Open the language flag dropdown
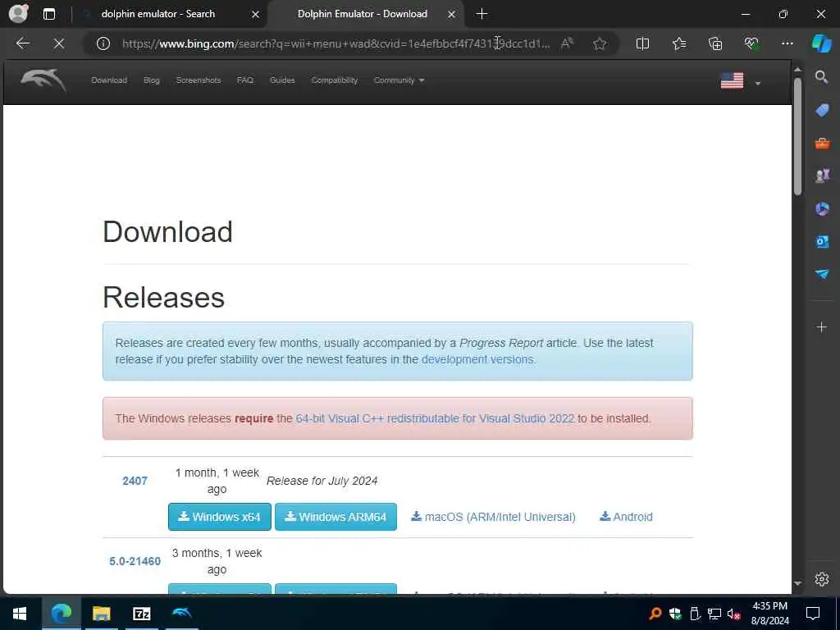This screenshot has width=840, height=630. (741, 81)
